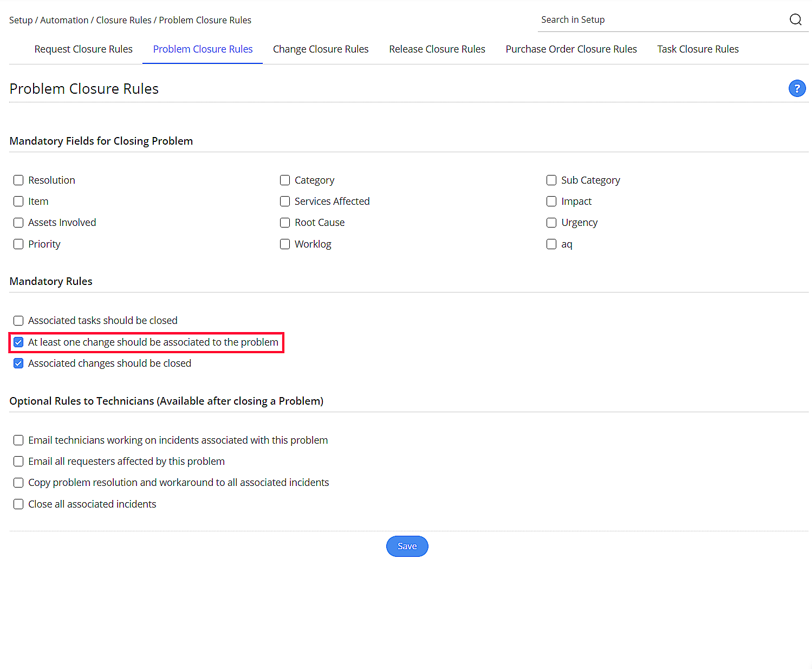Click the Automation breadcrumb link
Screen dimensions: 812x669
point(64,20)
